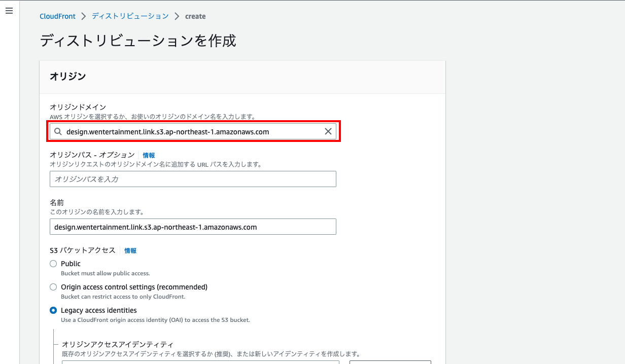This screenshot has width=625, height=364.
Task: Focus the オリジンパス input box
Action: click(193, 179)
